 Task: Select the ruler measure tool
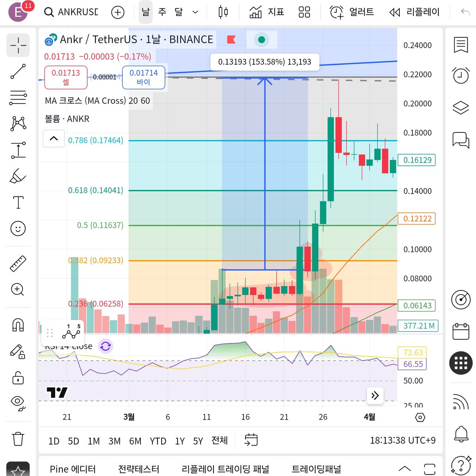[18, 263]
